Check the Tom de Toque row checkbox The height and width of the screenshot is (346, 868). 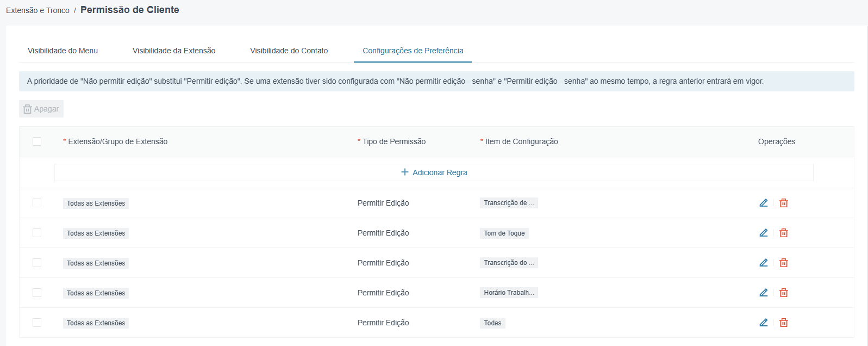coord(37,233)
